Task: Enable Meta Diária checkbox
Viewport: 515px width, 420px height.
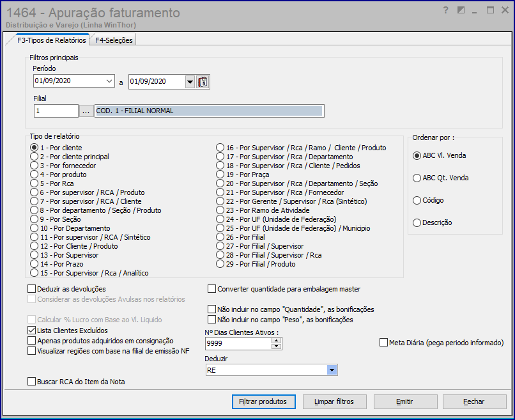Action: [x=442, y=343]
